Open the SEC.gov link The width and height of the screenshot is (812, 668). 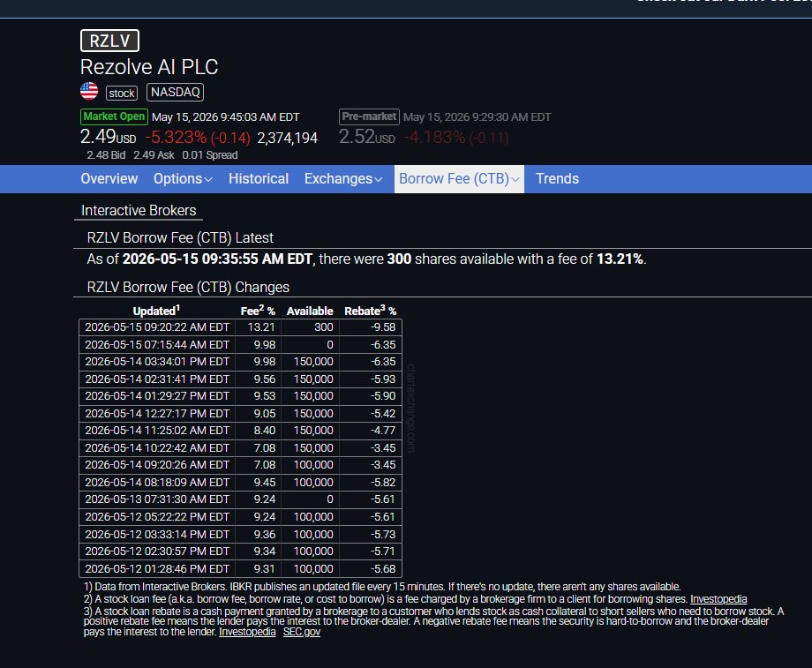click(301, 632)
